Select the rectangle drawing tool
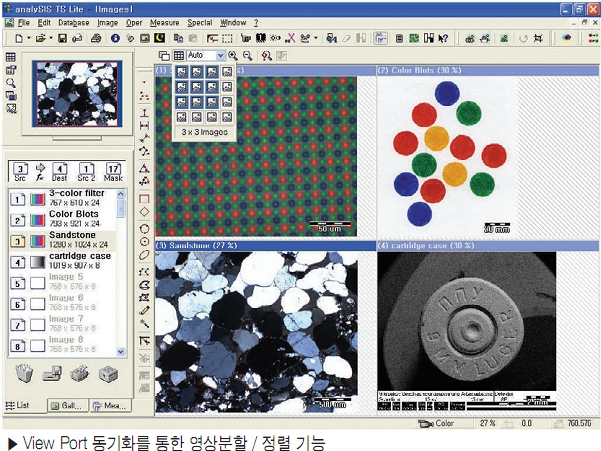The height and width of the screenshot is (451, 601). [145, 198]
